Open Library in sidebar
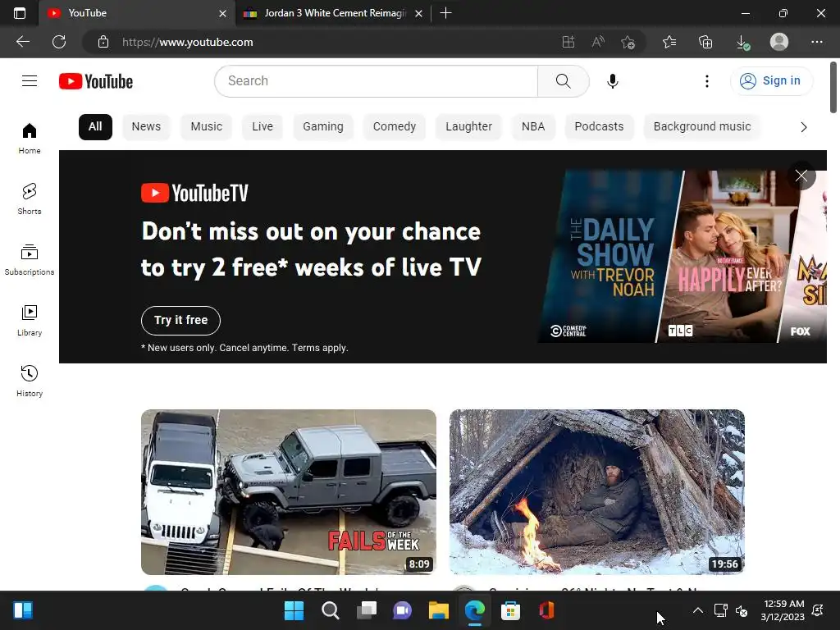The height and width of the screenshot is (630, 840). 30,321
